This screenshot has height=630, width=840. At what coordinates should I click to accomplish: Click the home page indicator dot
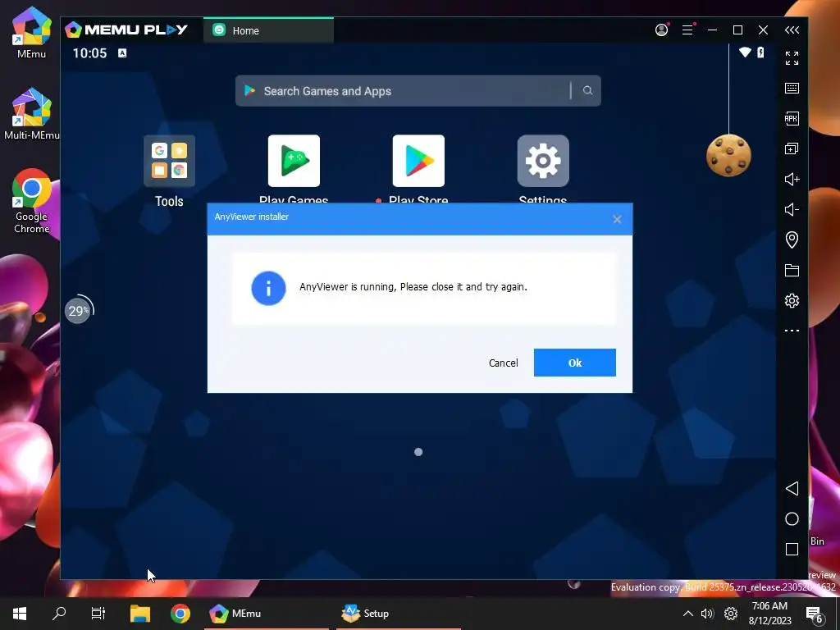418,452
